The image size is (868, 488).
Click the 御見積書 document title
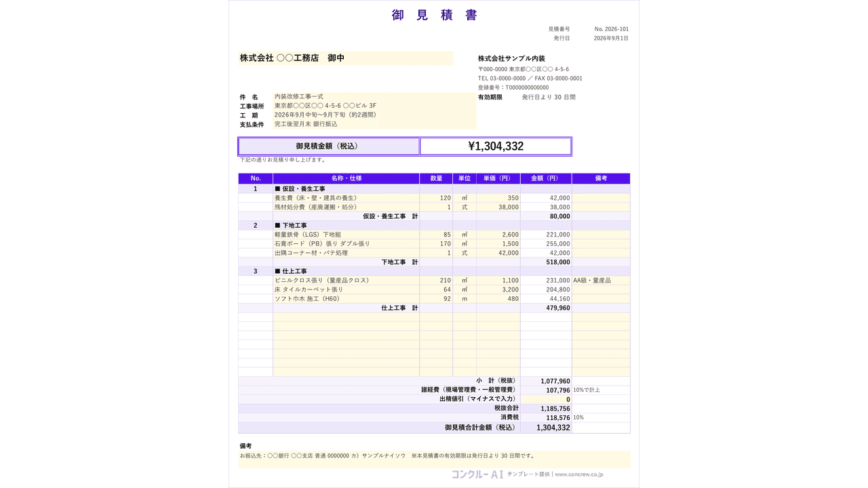434,15
